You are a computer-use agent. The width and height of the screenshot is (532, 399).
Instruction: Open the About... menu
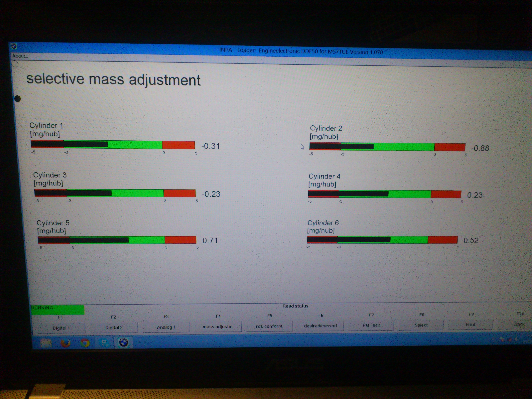click(20, 56)
